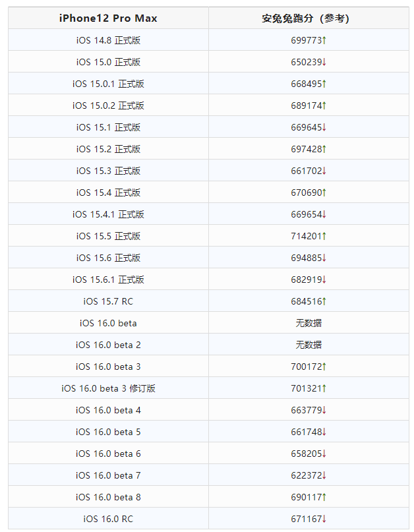Click the red arrow next to 622372
The width and height of the screenshot is (414, 532).
pyautogui.click(x=324, y=475)
